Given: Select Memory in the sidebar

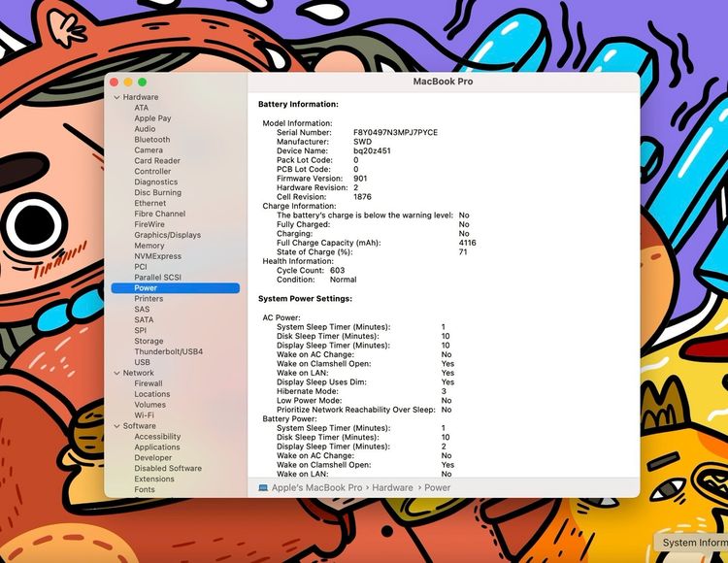Looking at the screenshot, I should pos(149,246).
